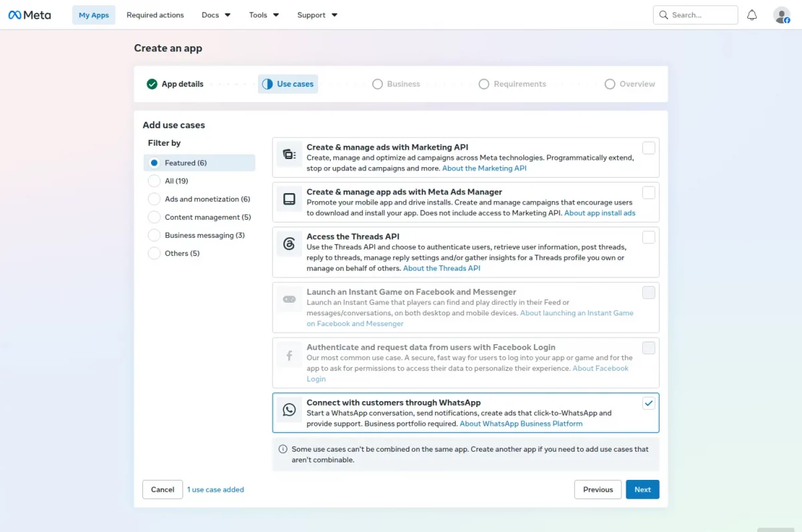Open About WhatsApp Business Platform link

point(521,424)
